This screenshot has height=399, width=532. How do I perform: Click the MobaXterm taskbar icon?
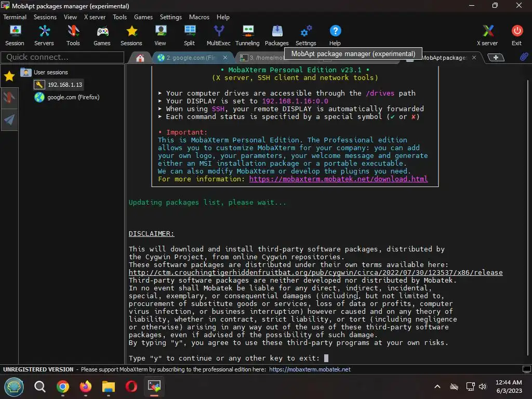pos(154,387)
